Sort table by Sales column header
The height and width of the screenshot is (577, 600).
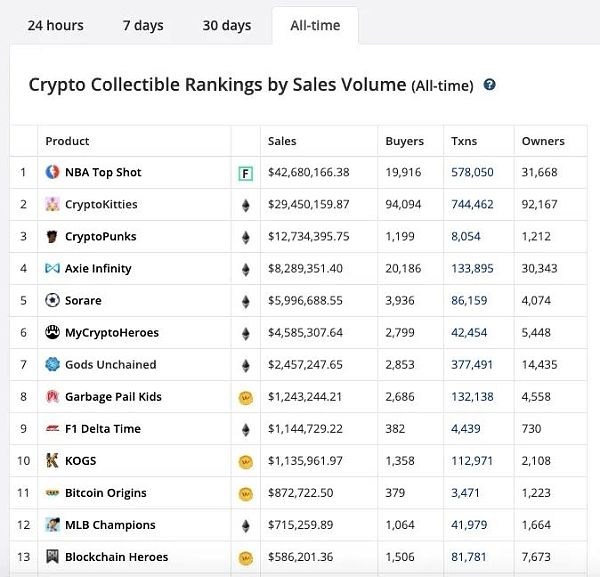tap(282, 141)
